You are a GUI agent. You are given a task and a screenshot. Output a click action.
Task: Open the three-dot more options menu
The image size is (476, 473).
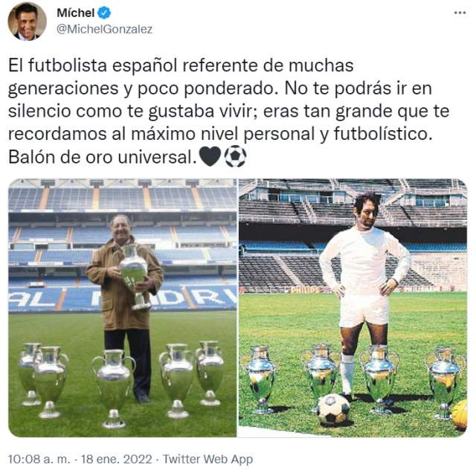460,13
